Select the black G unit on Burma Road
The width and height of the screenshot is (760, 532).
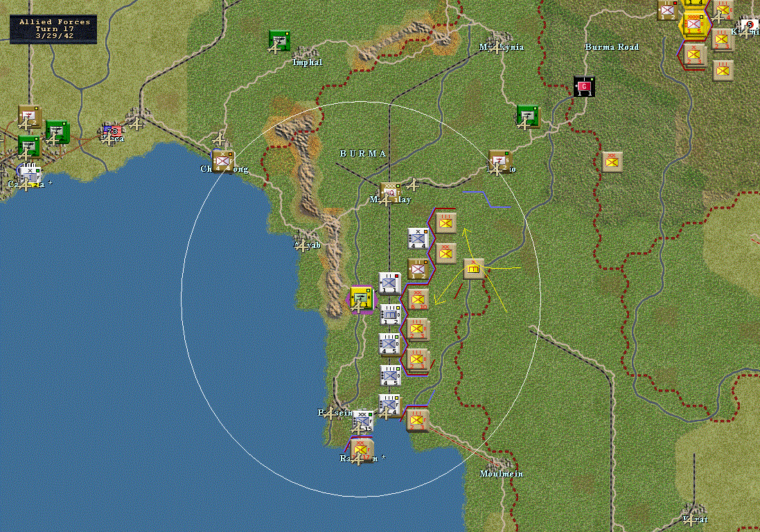click(x=584, y=87)
